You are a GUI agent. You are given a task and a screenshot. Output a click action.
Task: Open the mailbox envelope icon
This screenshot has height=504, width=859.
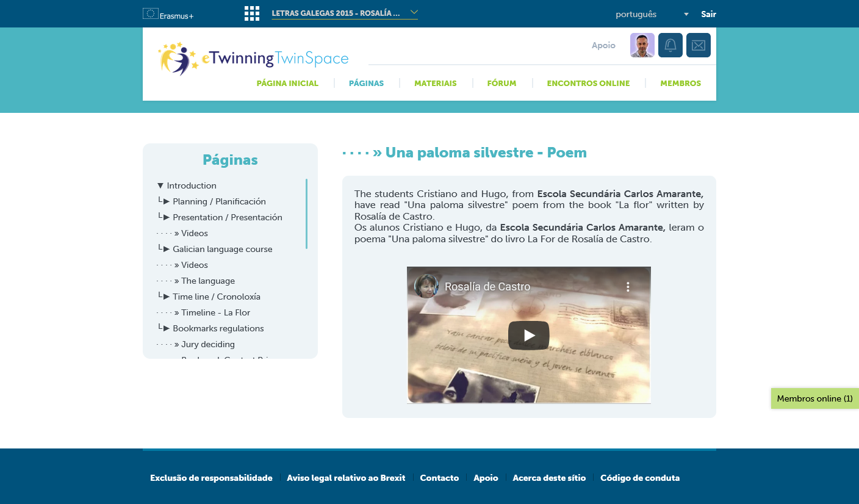(x=699, y=45)
